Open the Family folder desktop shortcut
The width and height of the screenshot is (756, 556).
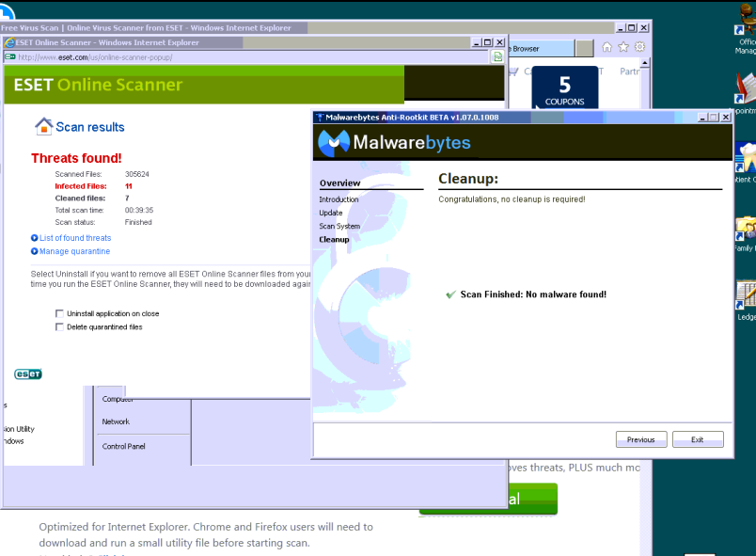click(746, 233)
